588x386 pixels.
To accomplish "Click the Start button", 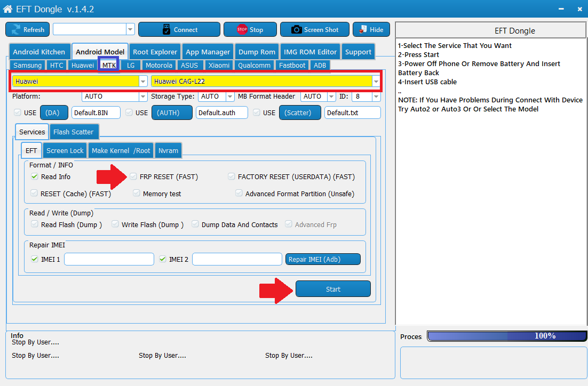I will [333, 289].
